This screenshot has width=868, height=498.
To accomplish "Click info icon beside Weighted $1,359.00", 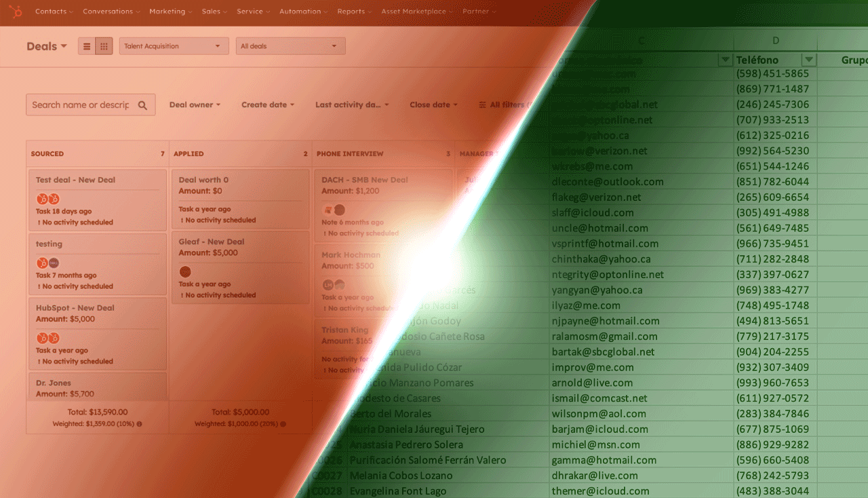I will [x=139, y=424].
